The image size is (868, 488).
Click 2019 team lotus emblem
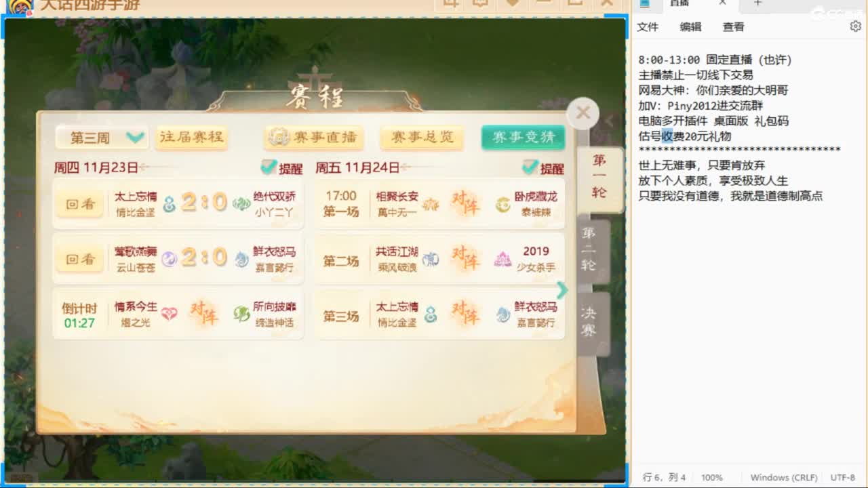click(x=502, y=260)
